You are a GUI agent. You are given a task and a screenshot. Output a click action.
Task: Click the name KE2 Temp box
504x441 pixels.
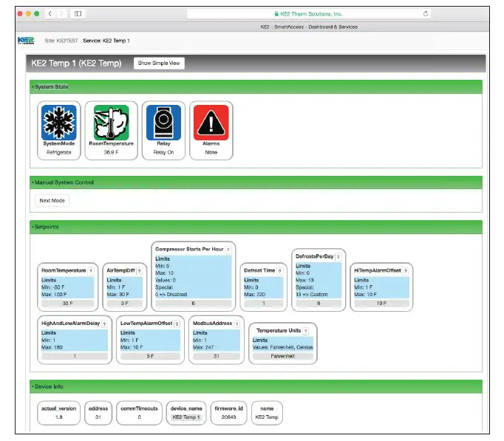pyautogui.click(x=267, y=413)
